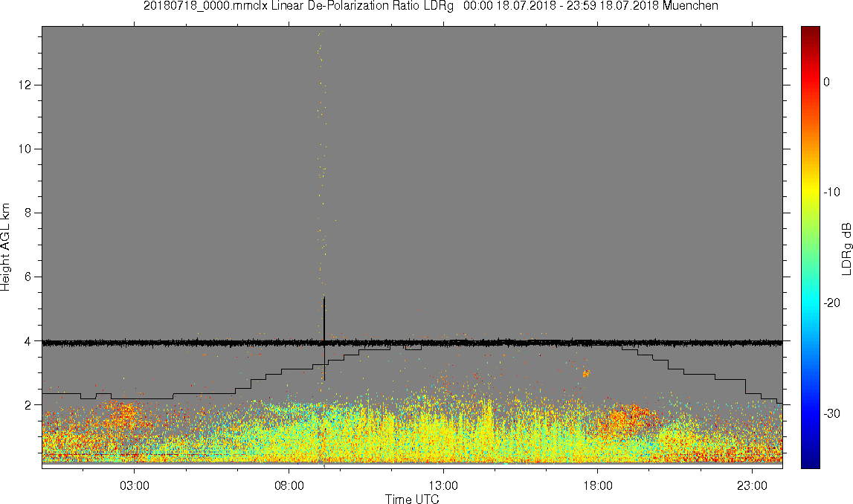853x504 pixels.
Task: Click the height tick label '4'
Action: [x=28, y=341]
